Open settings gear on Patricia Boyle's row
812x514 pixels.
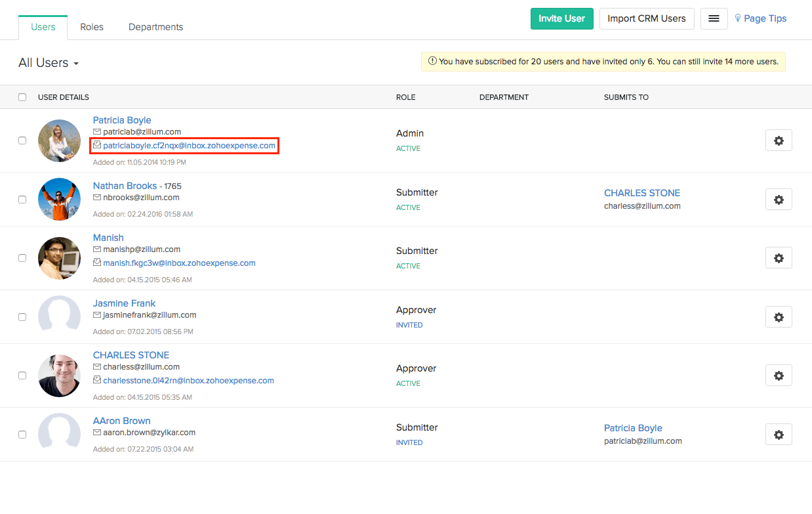pos(779,140)
